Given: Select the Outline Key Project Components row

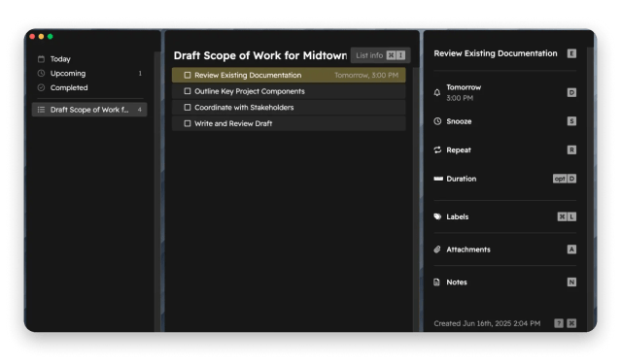Looking at the screenshot, I should 289,91.
